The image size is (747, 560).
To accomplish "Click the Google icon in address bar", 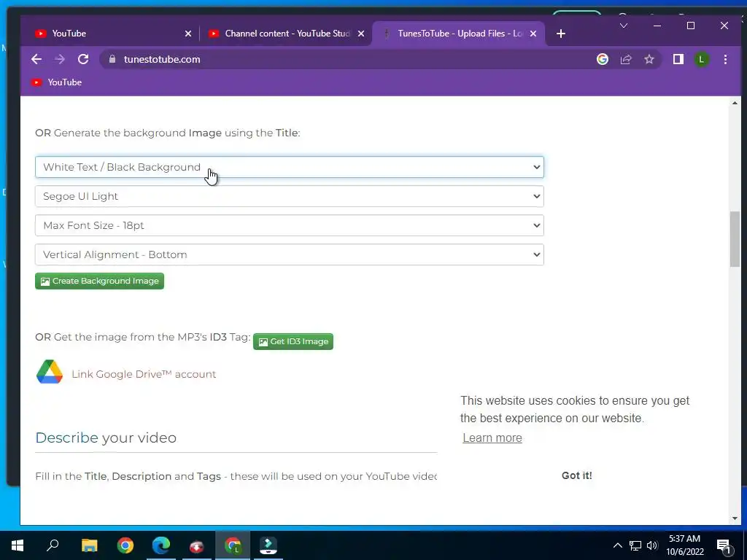I will coord(602,59).
